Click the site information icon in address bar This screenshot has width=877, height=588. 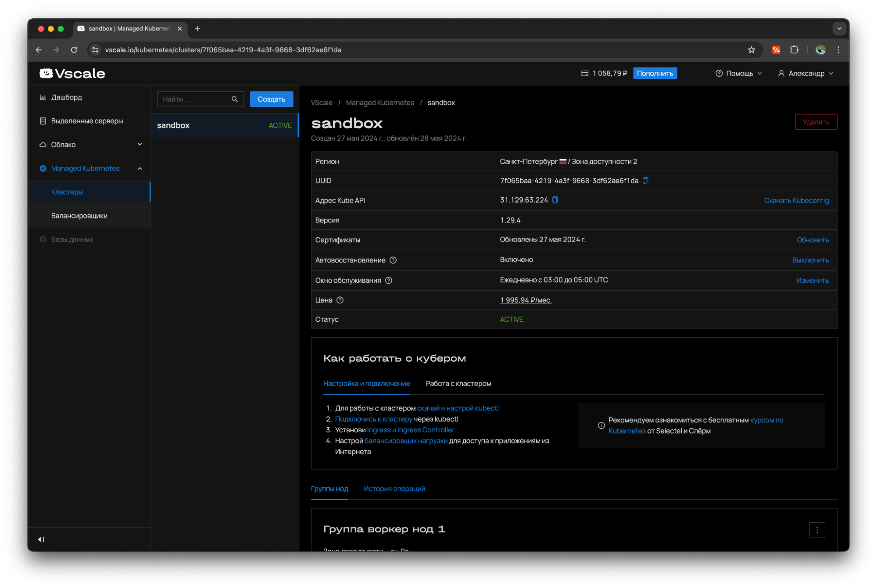coord(95,50)
